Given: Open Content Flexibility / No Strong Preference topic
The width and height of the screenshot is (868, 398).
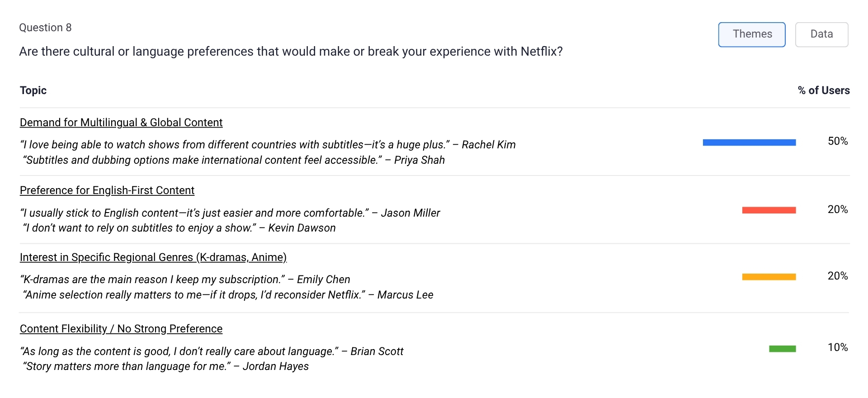Looking at the screenshot, I should click(121, 329).
